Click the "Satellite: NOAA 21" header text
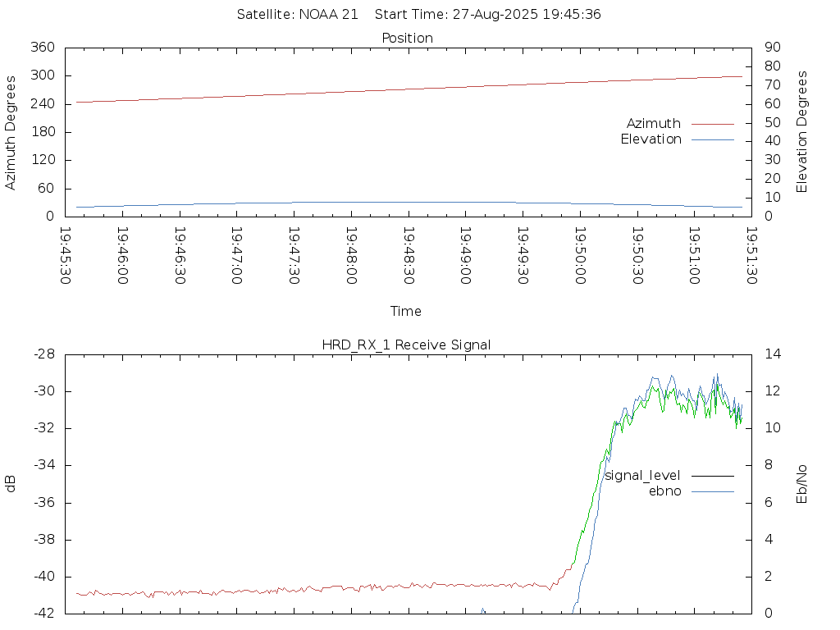Viewport: 840px width, 630px height. [x=297, y=15]
